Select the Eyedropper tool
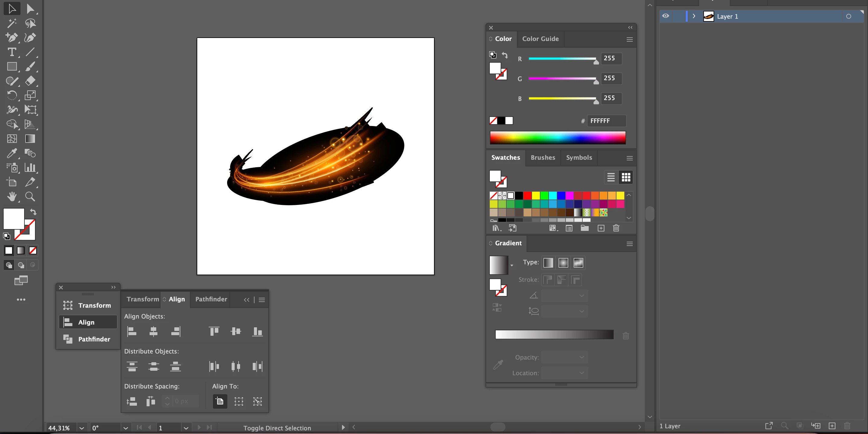 point(12,153)
